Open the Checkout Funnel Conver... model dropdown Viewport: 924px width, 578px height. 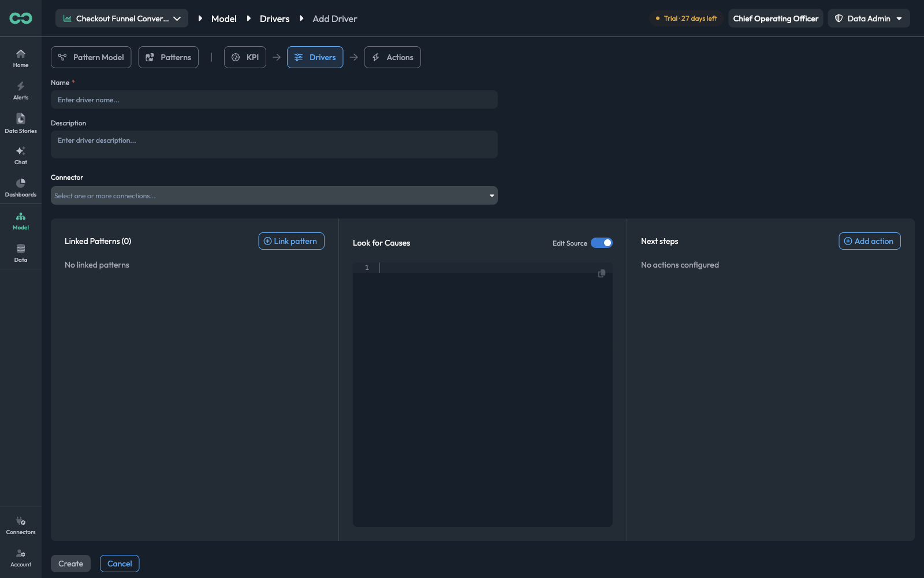click(x=122, y=18)
